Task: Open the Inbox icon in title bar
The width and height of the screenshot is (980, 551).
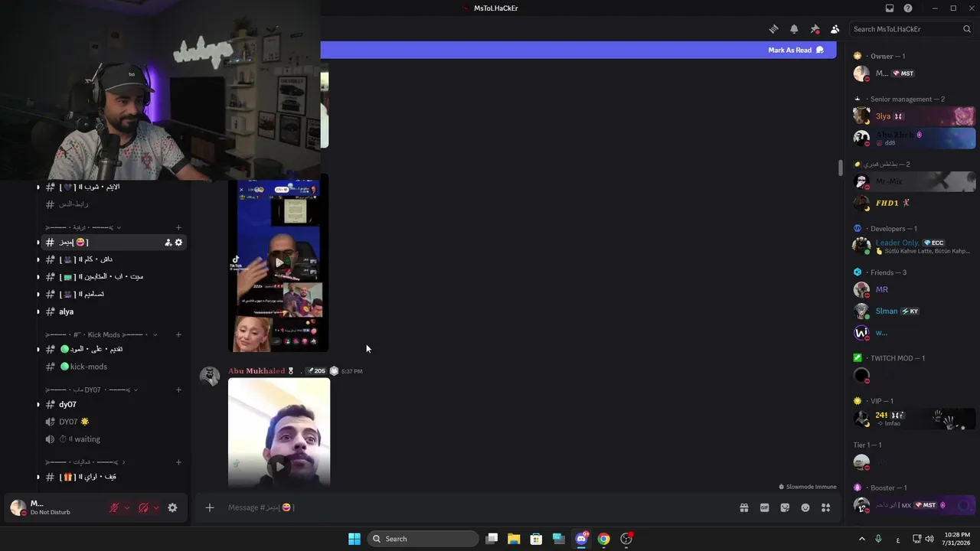Action: point(890,8)
